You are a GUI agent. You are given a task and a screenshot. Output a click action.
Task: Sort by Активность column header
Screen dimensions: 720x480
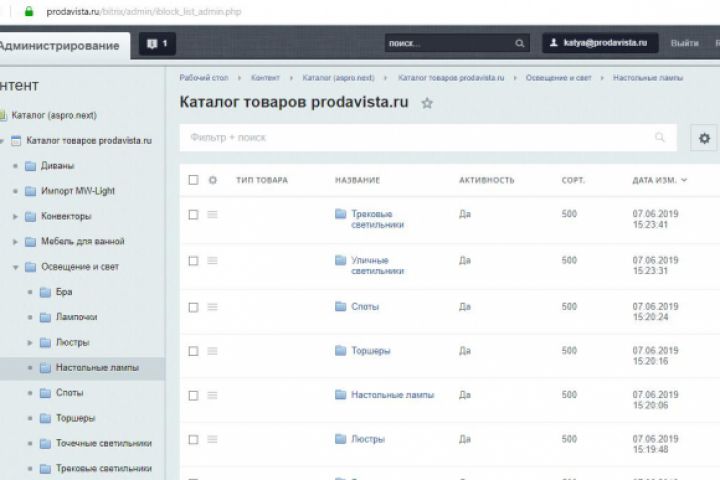(x=487, y=180)
